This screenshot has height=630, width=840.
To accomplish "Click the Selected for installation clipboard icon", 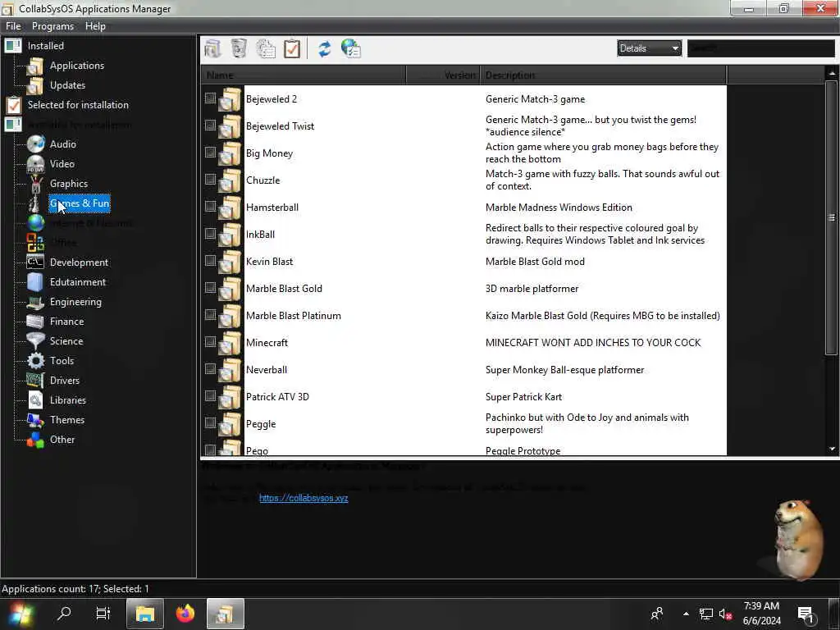I will pyautogui.click(x=13, y=105).
